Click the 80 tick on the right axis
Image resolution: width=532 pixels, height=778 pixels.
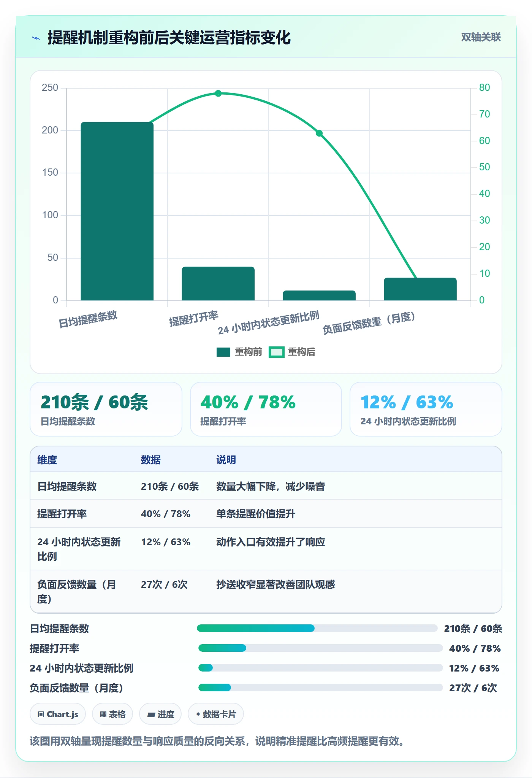[x=484, y=88]
